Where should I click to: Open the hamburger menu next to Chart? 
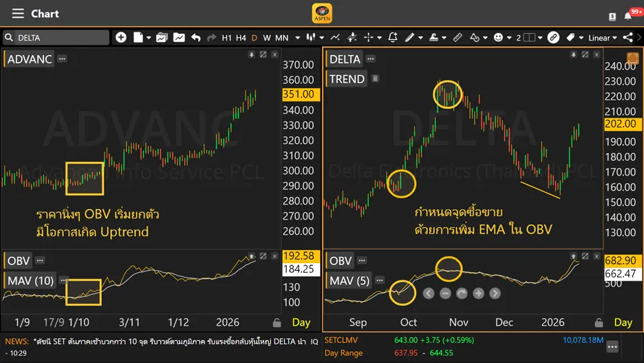pos(18,14)
